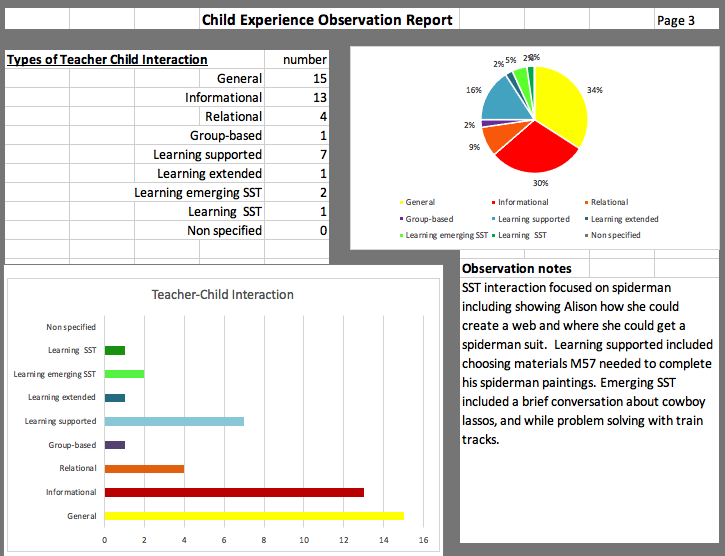
Task: Select the 'Child Experience Observation Report' title cell
Action: coord(327,20)
